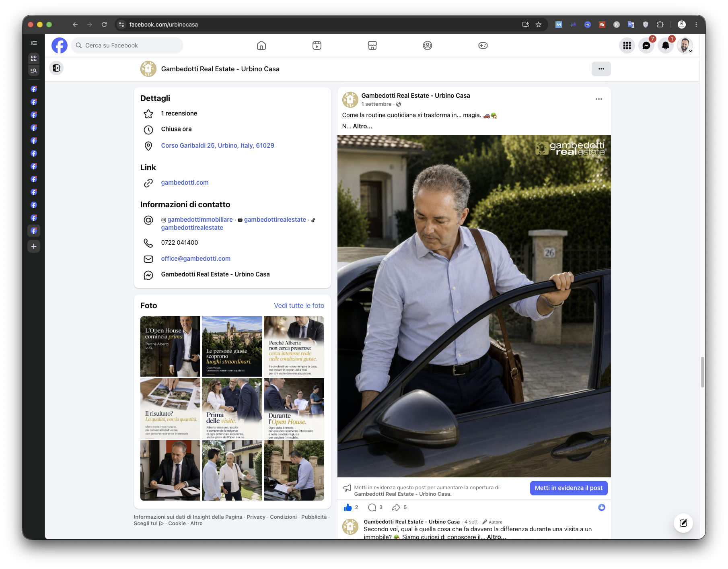This screenshot has height=569, width=728.
Task: Open Corso Garibaldi 25 address link
Action: tap(218, 146)
